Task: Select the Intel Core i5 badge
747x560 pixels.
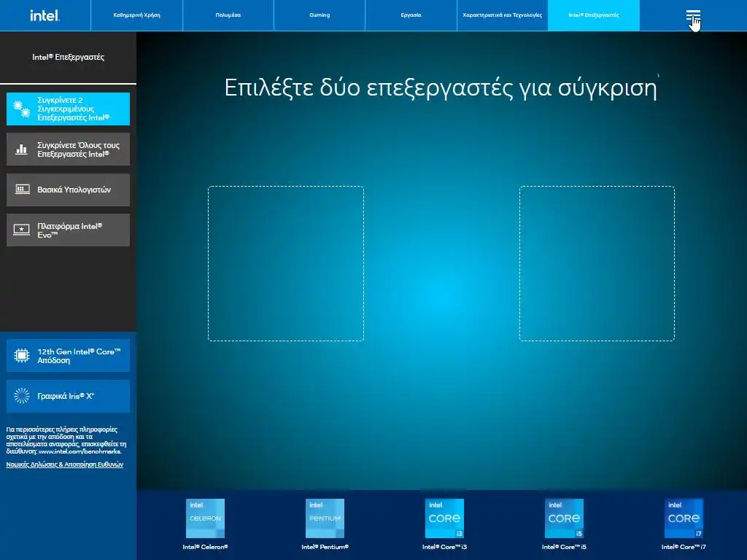Action: pyautogui.click(x=564, y=518)
